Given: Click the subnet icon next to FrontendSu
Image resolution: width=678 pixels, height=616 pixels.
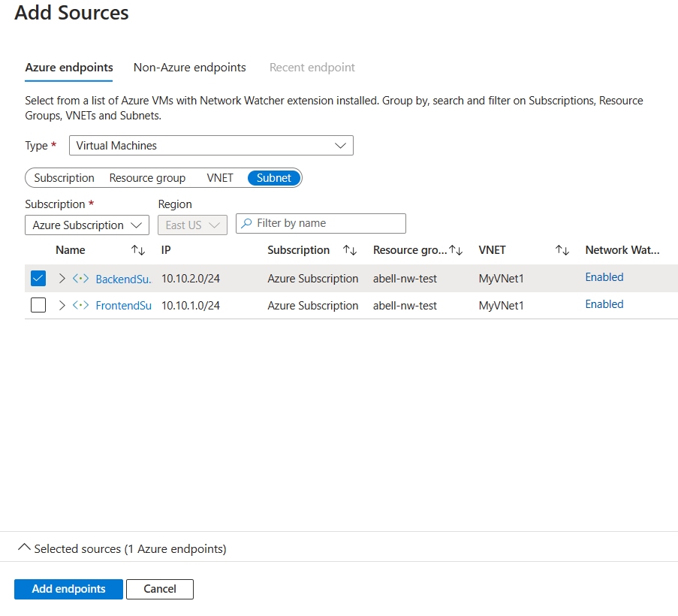Looking at the screenshot, I should click(x=80, y=305).
